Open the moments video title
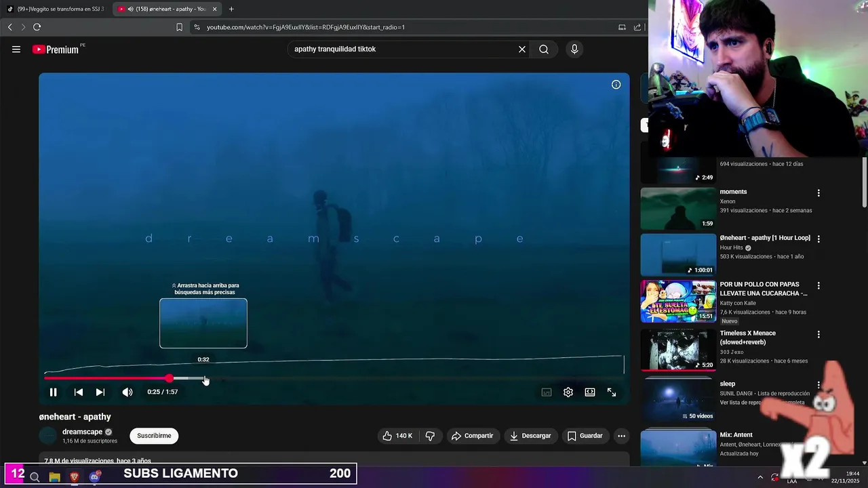 (733, 192)
